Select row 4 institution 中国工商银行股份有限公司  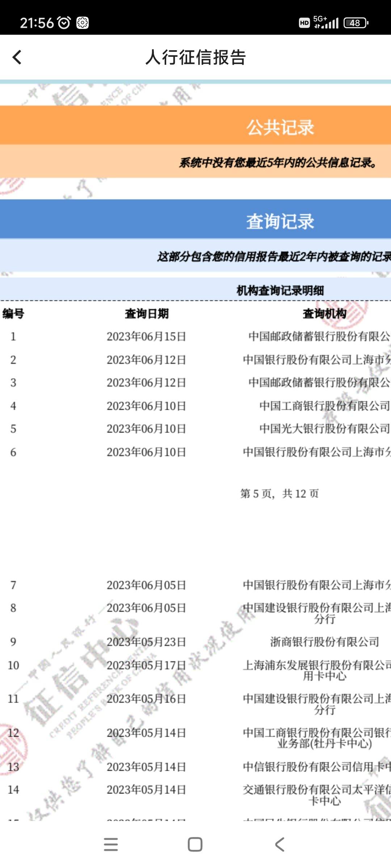pyautogui.click(x=325, y=406)
